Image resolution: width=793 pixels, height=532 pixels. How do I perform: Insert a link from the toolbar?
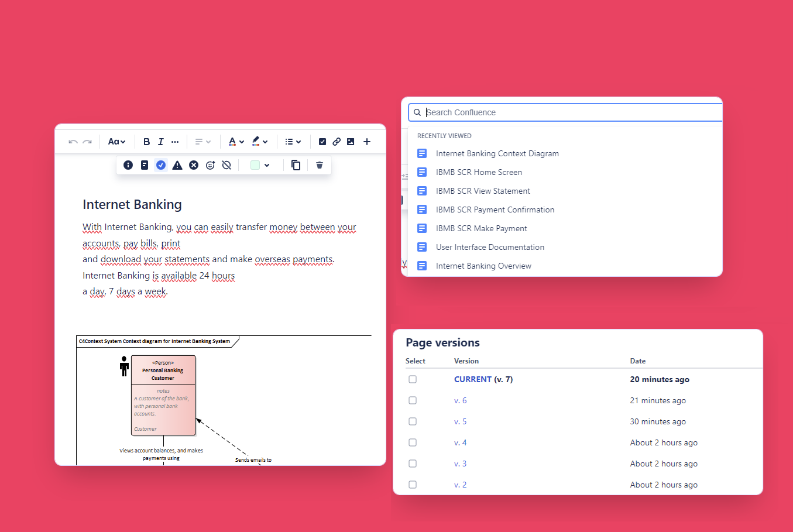coord(337,142)
